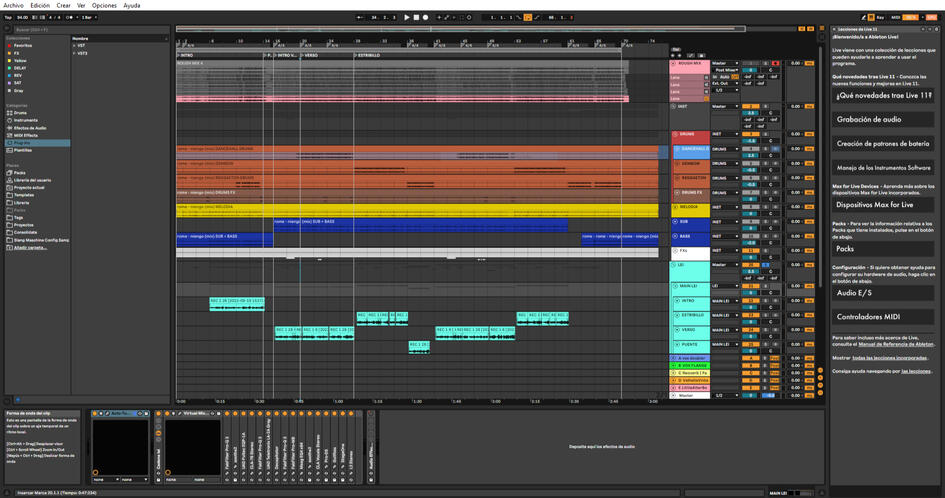Fold the LEI group track
This screenshot has width=945, height=498.
point(673,265)
